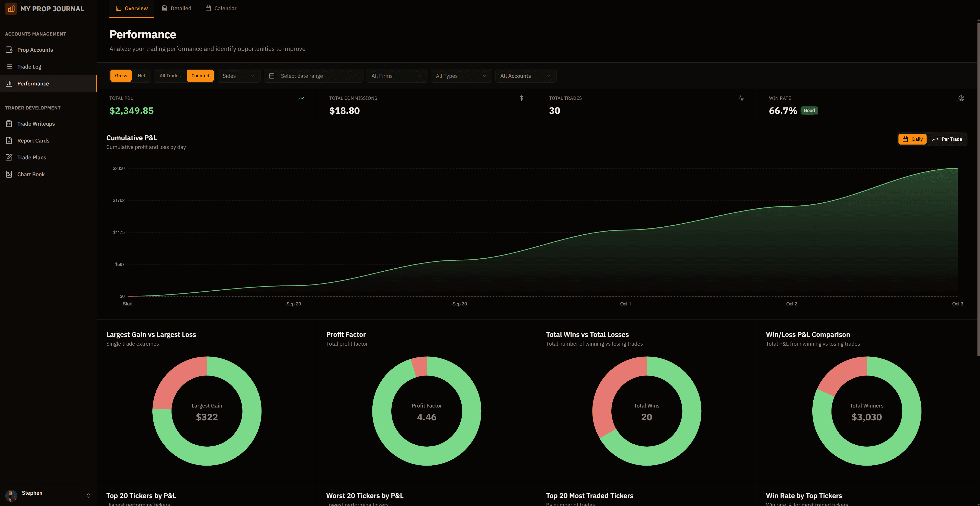Open the Trade Log list icon
Image resolution: width=980 pixels, height=506 pixels.
click(x=9, y=67)
